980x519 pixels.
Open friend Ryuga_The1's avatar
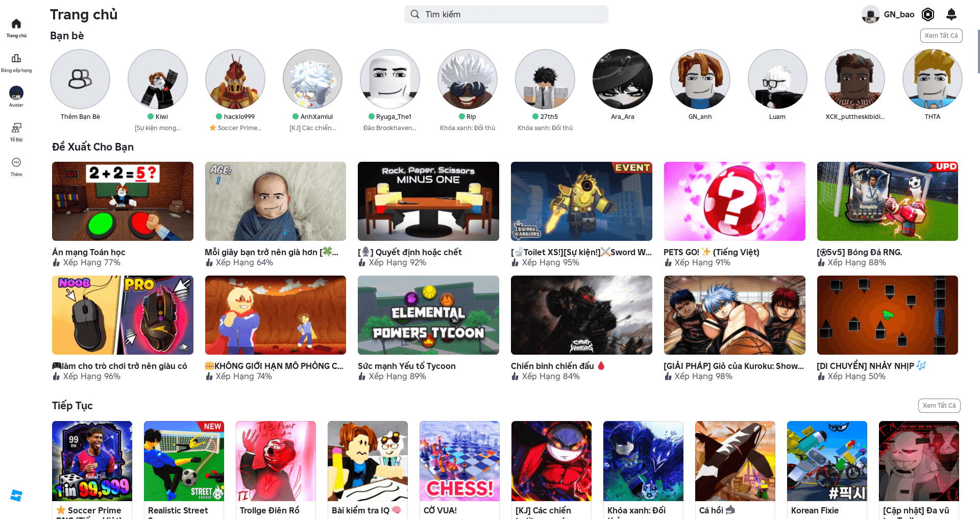click(390, 79)
